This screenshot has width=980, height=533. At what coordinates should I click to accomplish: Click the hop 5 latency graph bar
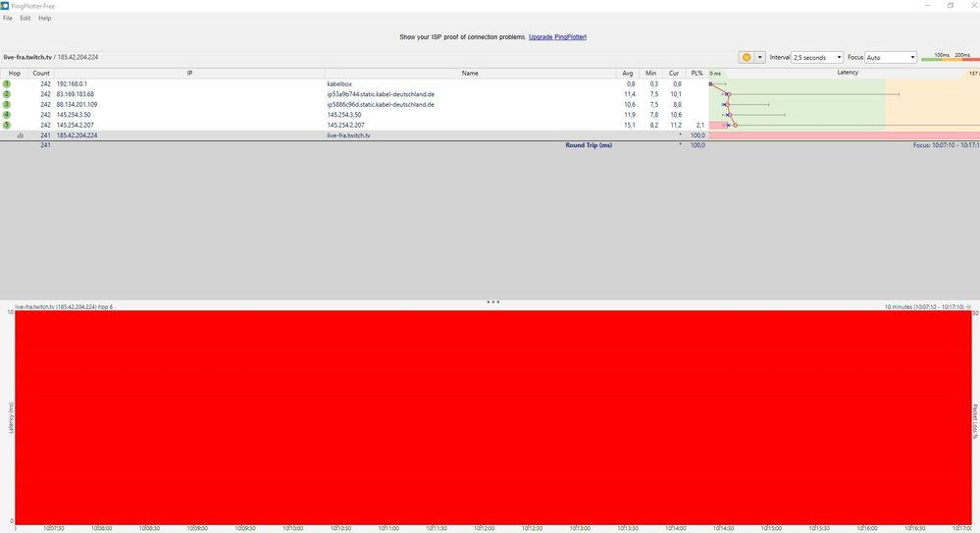pyautogui.click(x=845, y=125)
